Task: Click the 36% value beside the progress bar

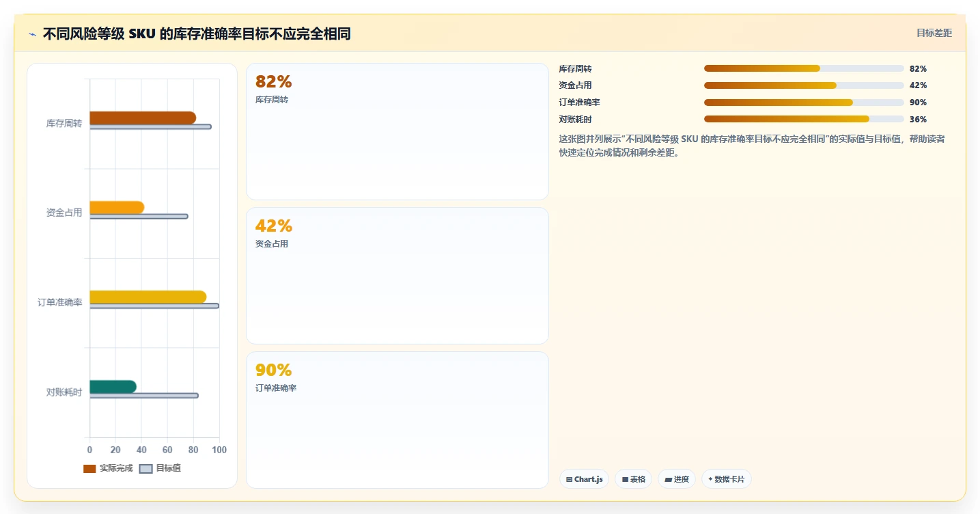Action: [x=918, y=119]
